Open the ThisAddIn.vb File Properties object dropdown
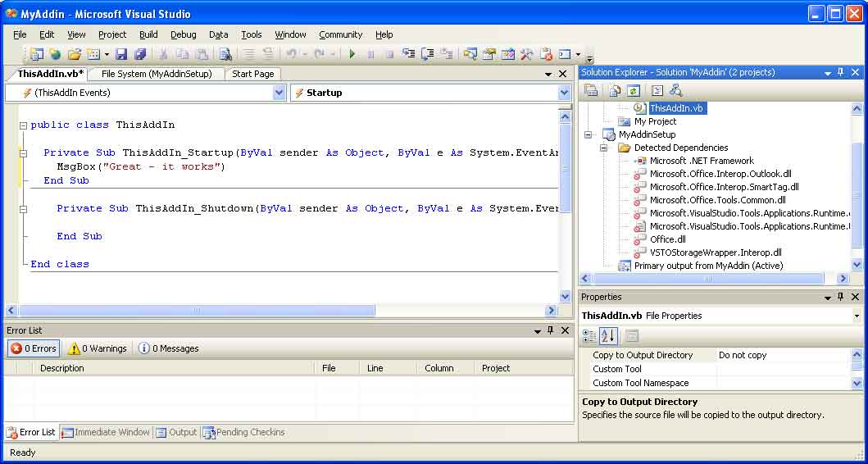 point(857,316)
